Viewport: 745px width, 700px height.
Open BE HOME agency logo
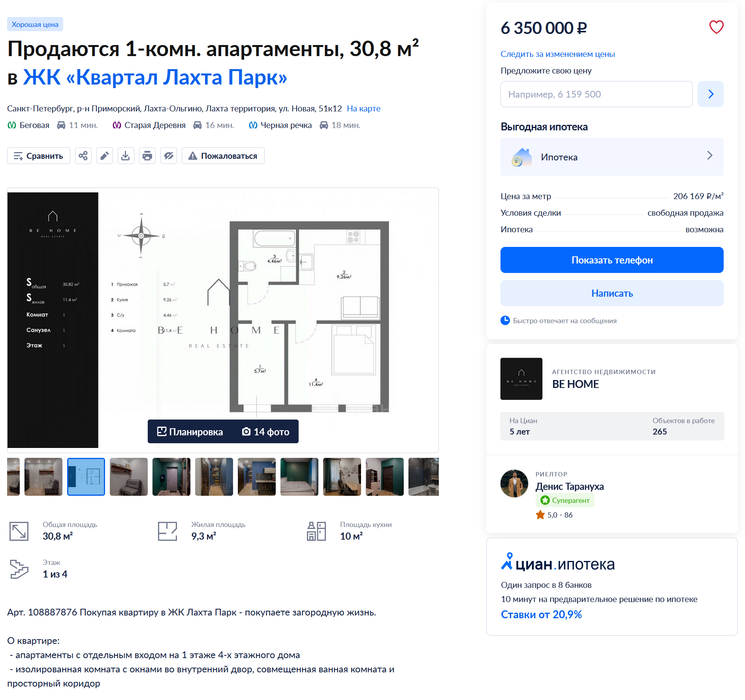coord(521,379)
